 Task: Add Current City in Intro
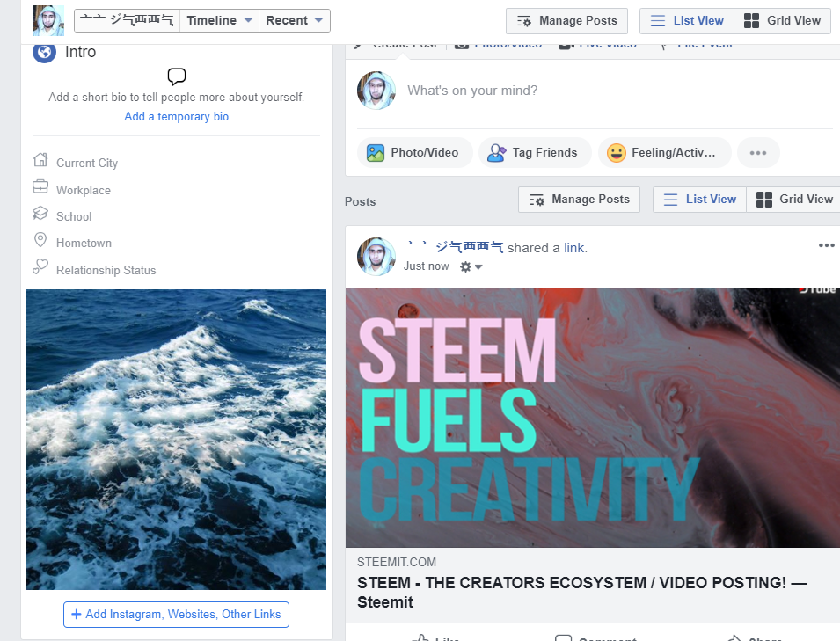click(x=87, y=163)
